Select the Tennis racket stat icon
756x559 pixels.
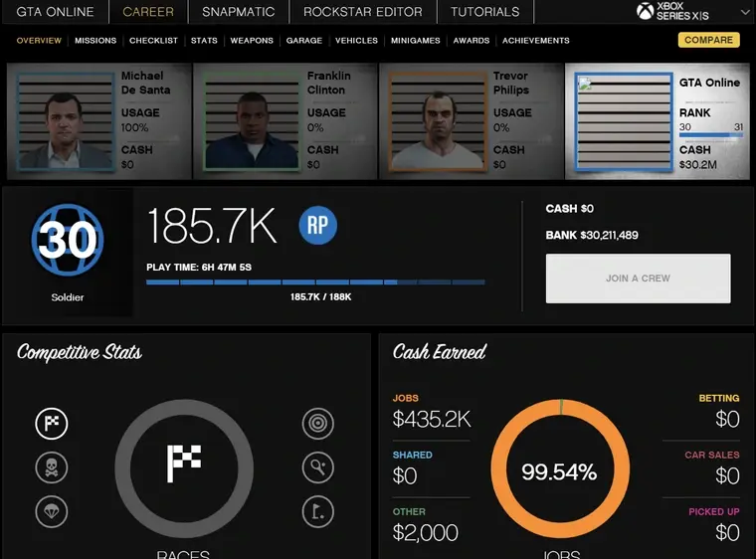click(x=317, y=467)
